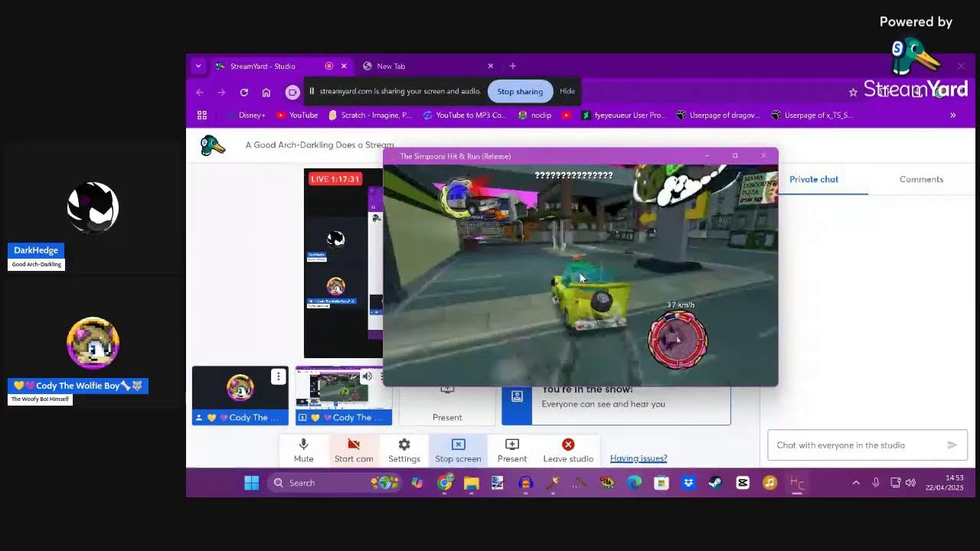Open fyeyeuueur User Pro... bookmark
980x551 pixels.
point(624,116)
